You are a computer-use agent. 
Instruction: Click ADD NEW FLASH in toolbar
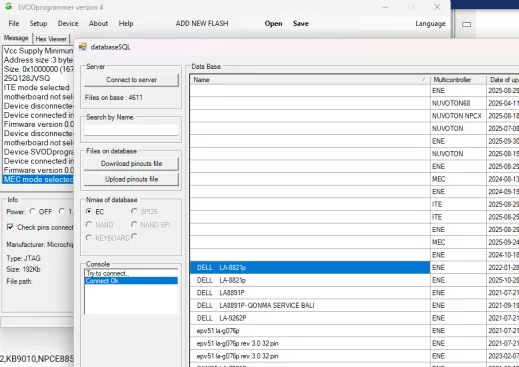click(x=202, y=24)
